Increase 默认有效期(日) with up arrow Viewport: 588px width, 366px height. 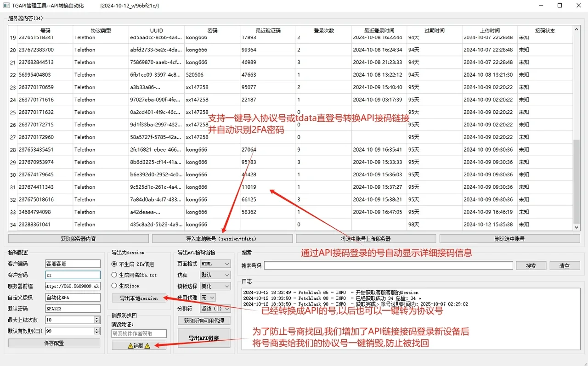[97, 329]
